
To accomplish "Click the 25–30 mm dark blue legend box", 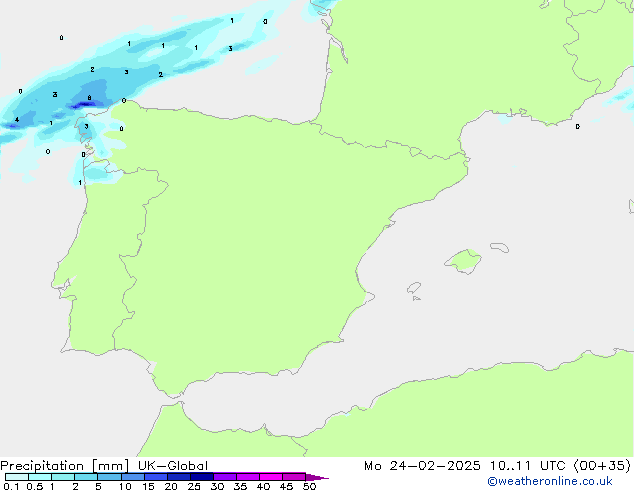I will pyautogui.click(x=202, y=477).
